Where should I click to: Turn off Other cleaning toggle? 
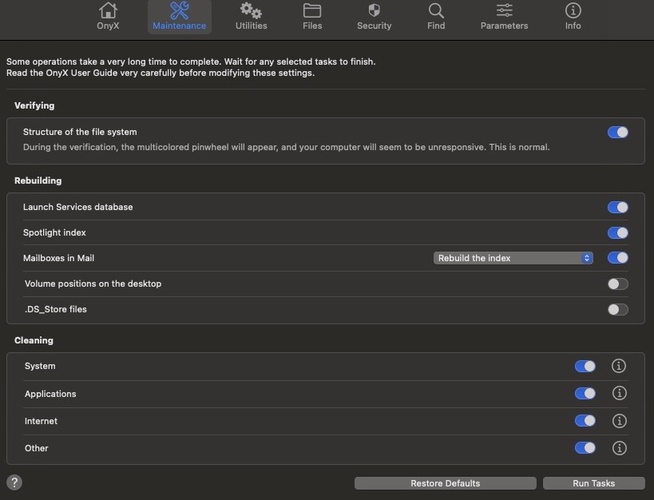(x=585, y=448)
